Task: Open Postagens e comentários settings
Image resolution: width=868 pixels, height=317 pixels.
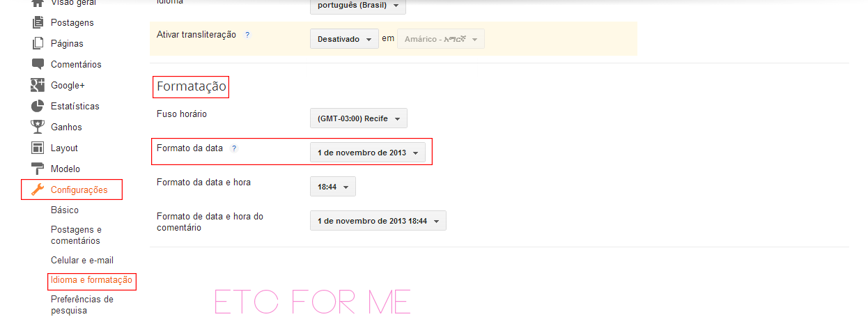Action: click(76, 235)
